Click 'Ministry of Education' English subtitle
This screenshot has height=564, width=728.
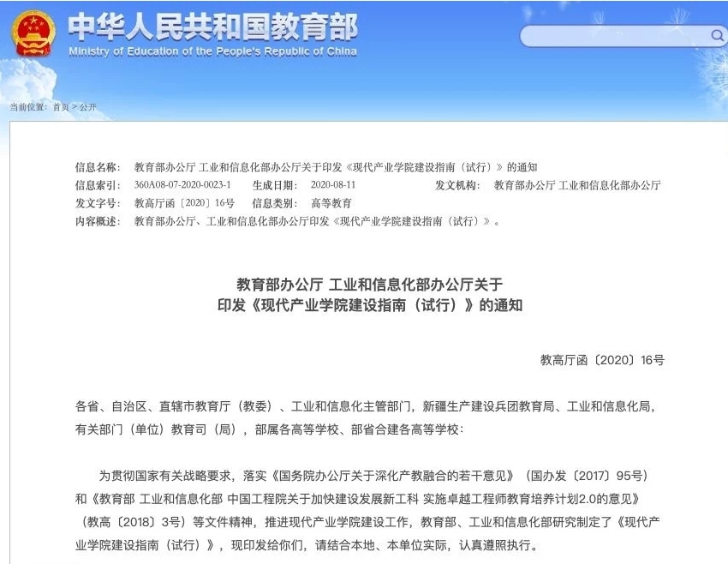tap(212, 51)
